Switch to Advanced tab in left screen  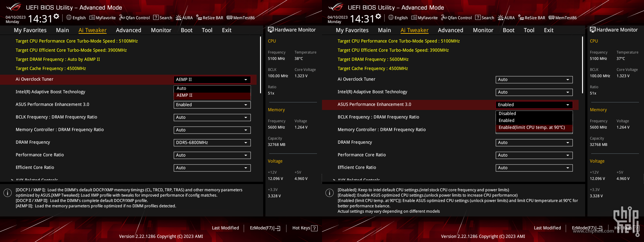(129, 30)
